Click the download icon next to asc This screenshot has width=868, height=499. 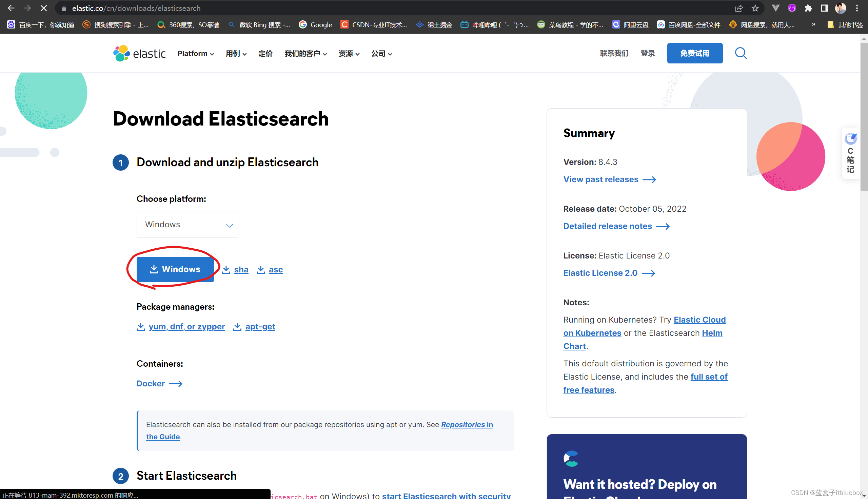click(260, 269)
